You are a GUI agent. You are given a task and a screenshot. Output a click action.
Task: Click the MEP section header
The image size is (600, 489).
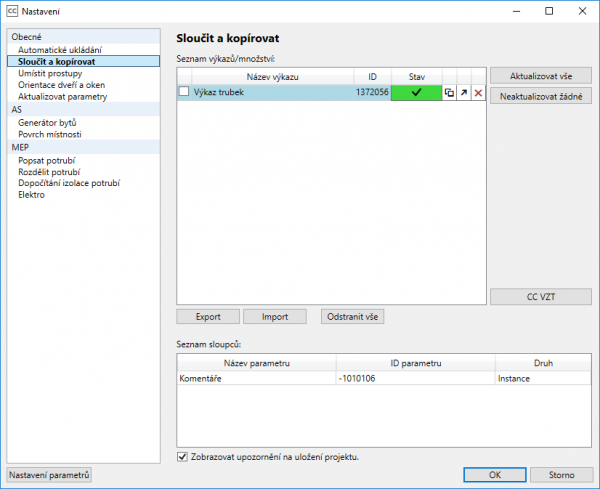pos(83,147)
